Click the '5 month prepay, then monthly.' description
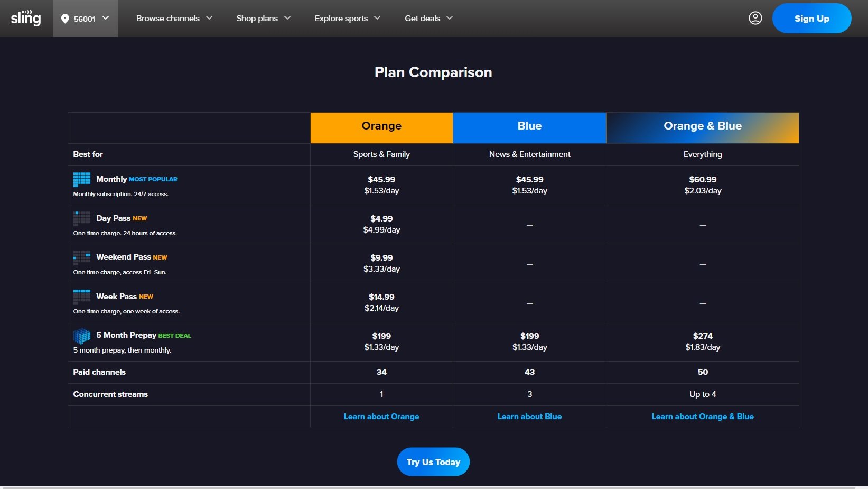This screenshot has height=489, width=868. (x=122, y=350)
